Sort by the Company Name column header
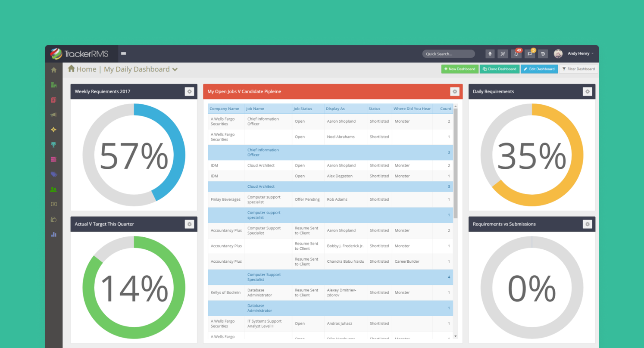The height and width of the screenshot is (348, 644). pos(224,109)
